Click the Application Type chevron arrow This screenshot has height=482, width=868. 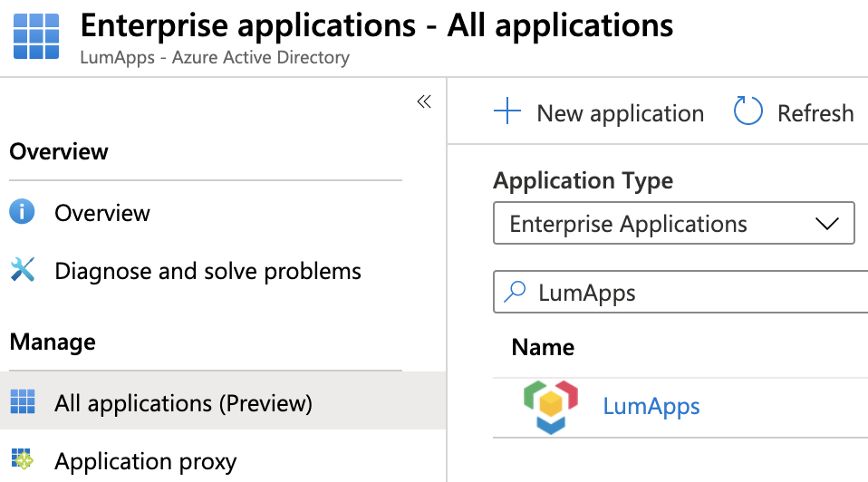[827, 224]
